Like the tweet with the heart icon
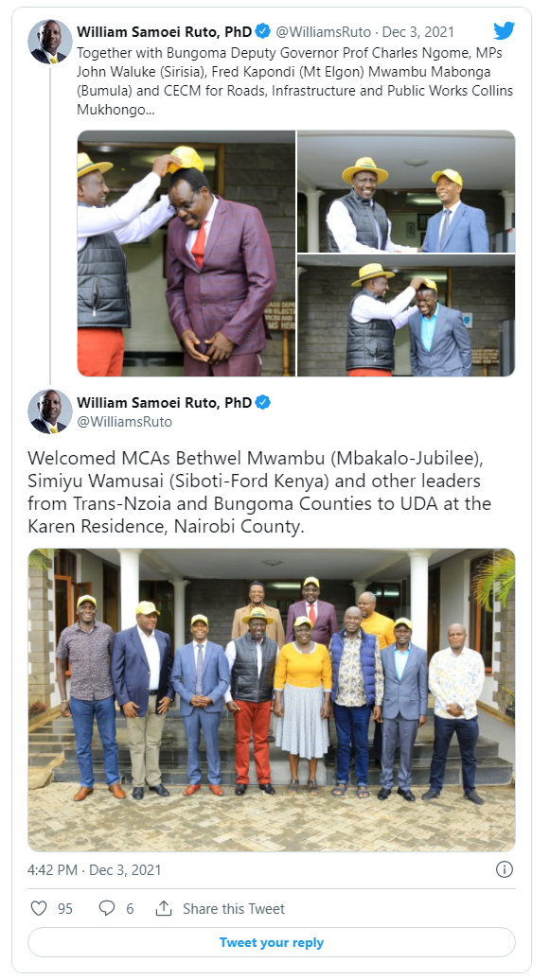The width and height of the screenshot is (550, 980). pyautogui.click(x=39, y=908)
